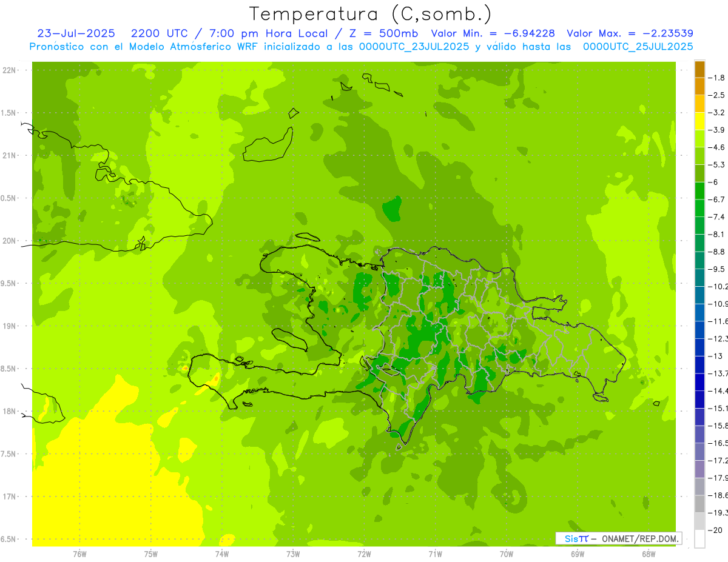This screenshot has width=728, height=562.
Task: Click the "-20" colorbar value
Action: pos(715,530)
